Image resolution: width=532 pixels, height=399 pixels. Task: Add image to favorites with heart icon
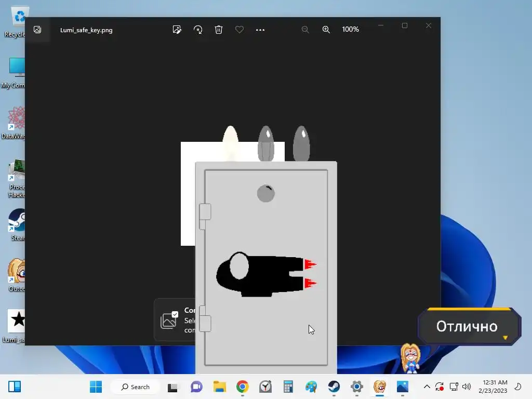tap(239, 30)
